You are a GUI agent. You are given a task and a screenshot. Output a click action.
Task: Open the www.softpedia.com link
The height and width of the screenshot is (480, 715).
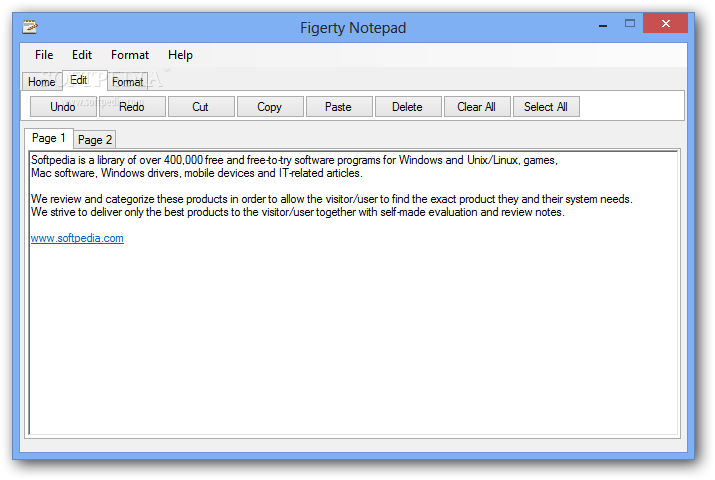point(77,238)
